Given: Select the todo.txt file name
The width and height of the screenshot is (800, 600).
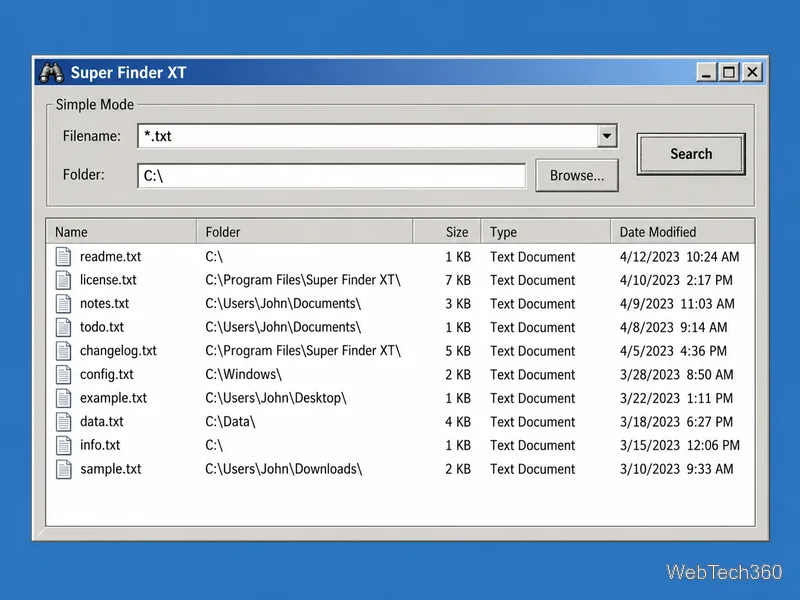Looking at the screenshot, I should [102, 327].
